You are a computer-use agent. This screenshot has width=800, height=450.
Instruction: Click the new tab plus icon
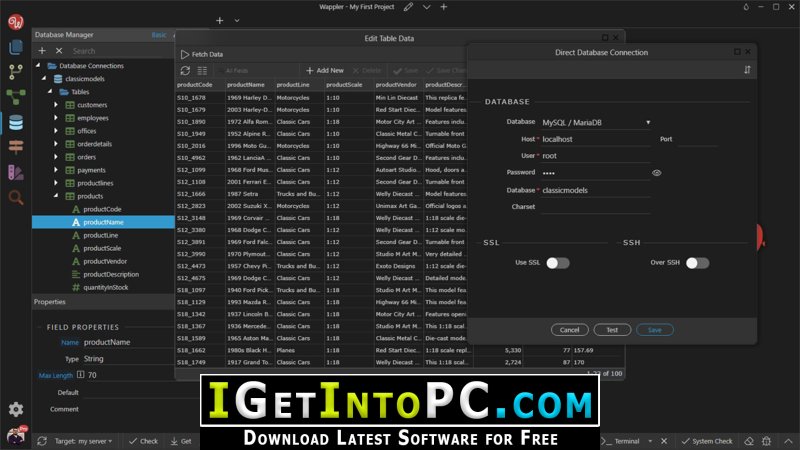click(219, 20)
